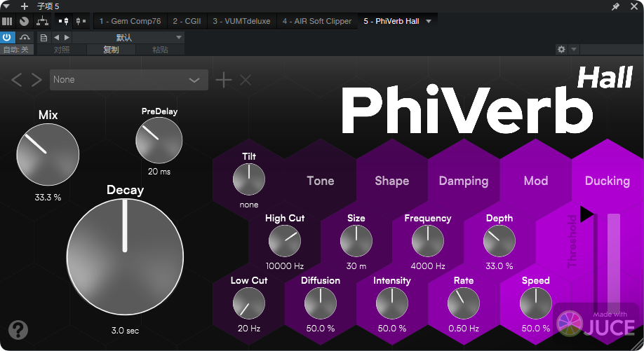The width and height of the screenshot is (644, 351).
Task: Switch to 2 - CGII tab
Action: click(187, 21)
